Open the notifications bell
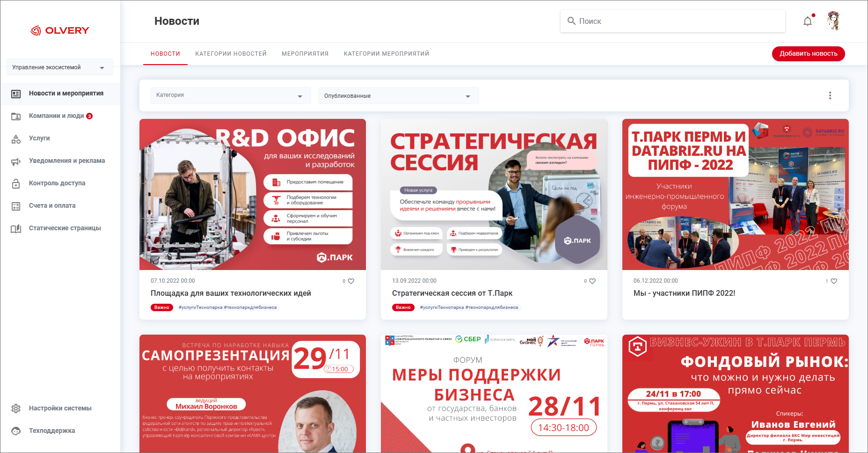Image resolution: width=868 pixels, height=453 pixels. pyautogui.click(x=808, y=22)
